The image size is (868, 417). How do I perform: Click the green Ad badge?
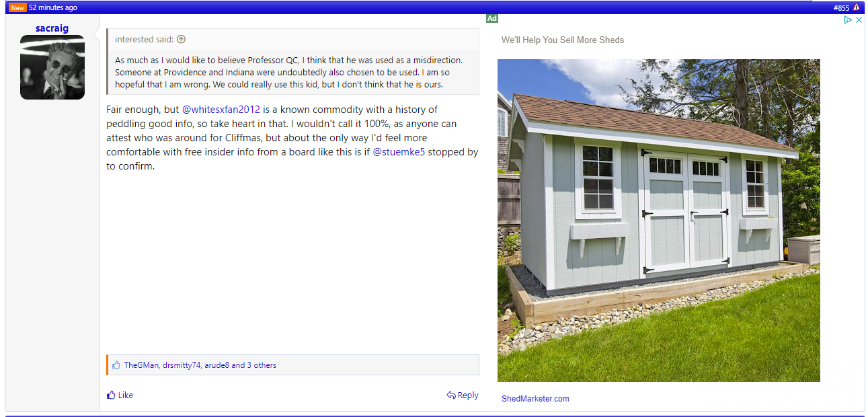(492, 19)
